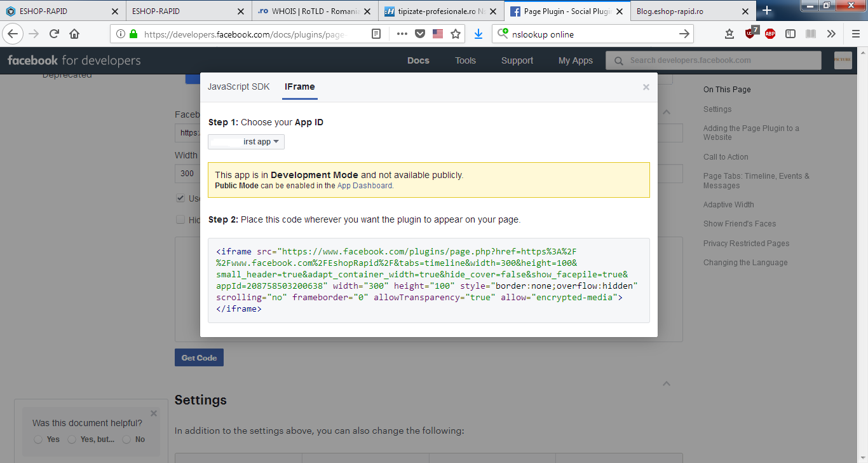Reload the current page
This screenshot has width=868, height=463.
point(55,34)
